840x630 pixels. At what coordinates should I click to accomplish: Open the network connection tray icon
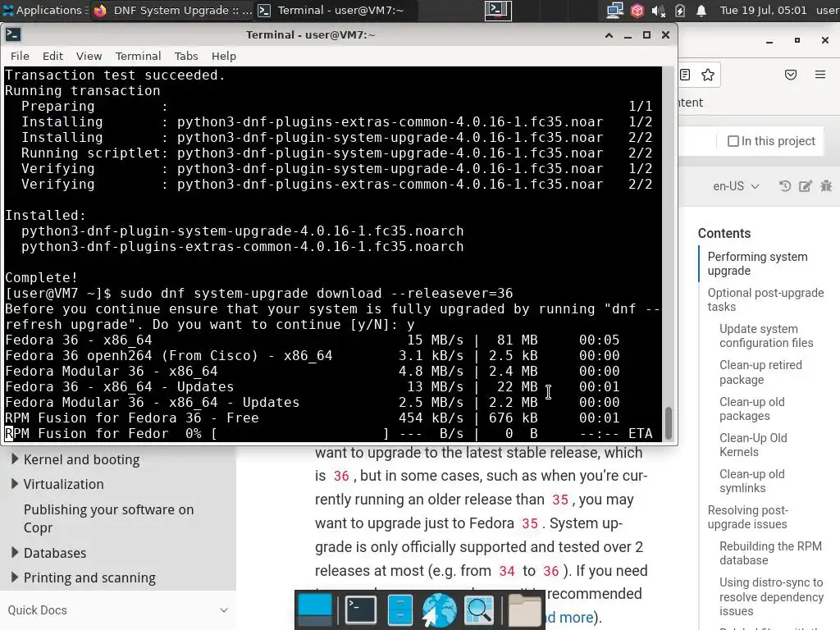(614, 10)
